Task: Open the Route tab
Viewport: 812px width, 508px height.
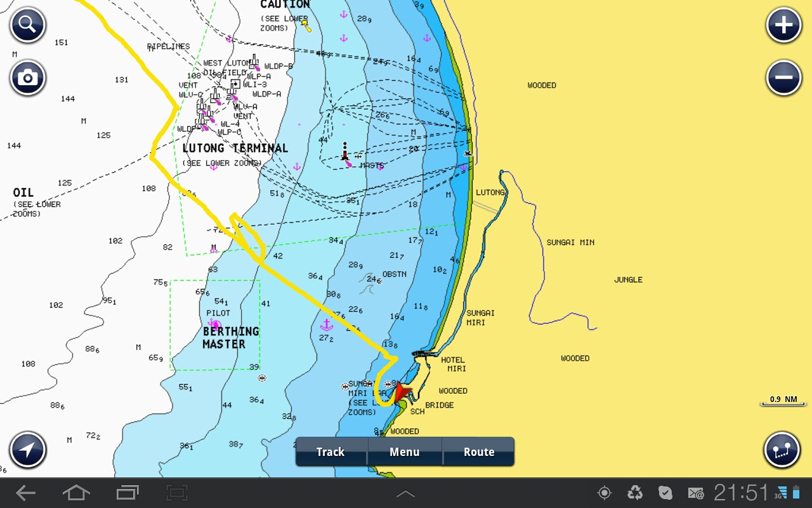Action: (x=479, y=452)
